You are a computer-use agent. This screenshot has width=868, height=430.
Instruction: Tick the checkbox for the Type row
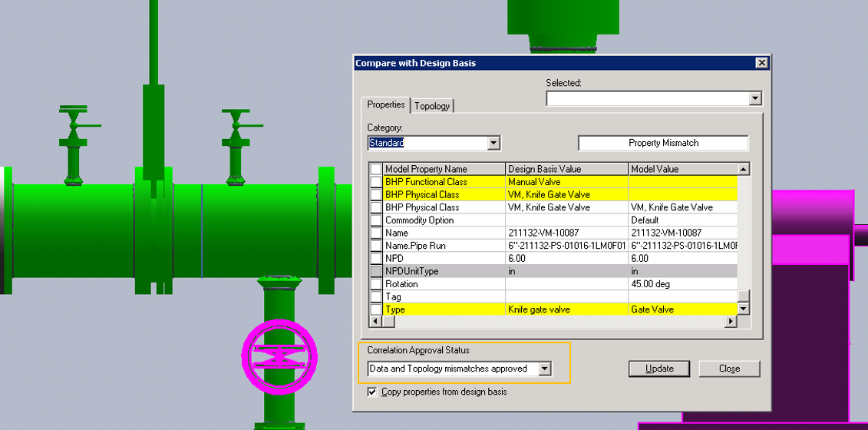tap(375, 309)
